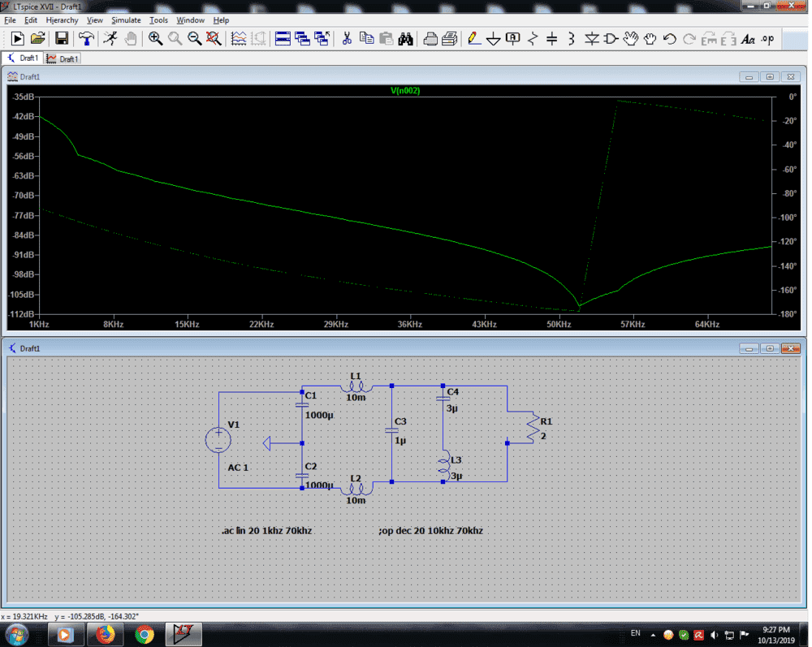Select the Resistor tool
812x647 pixels.
coord(533,38)
